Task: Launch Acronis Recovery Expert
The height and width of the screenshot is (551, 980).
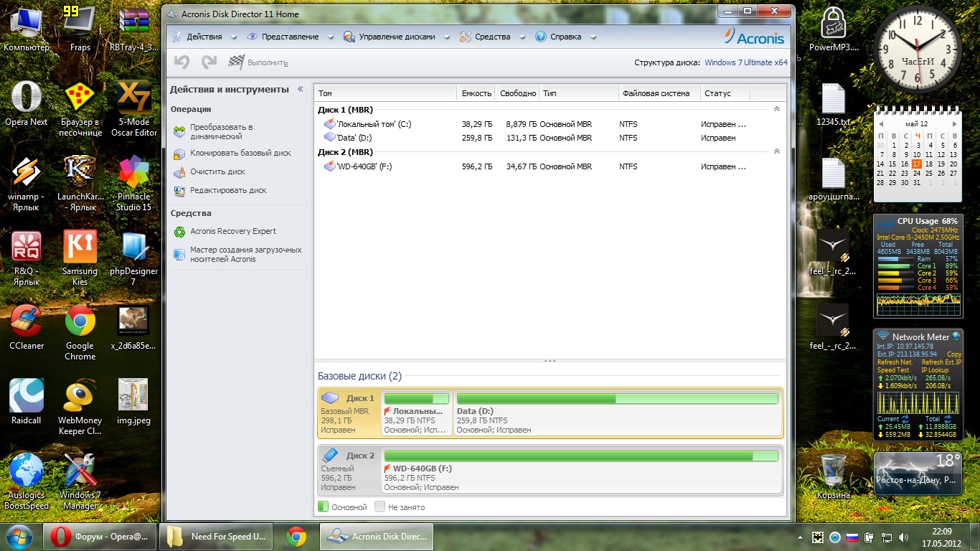Action: click(232, 231)
